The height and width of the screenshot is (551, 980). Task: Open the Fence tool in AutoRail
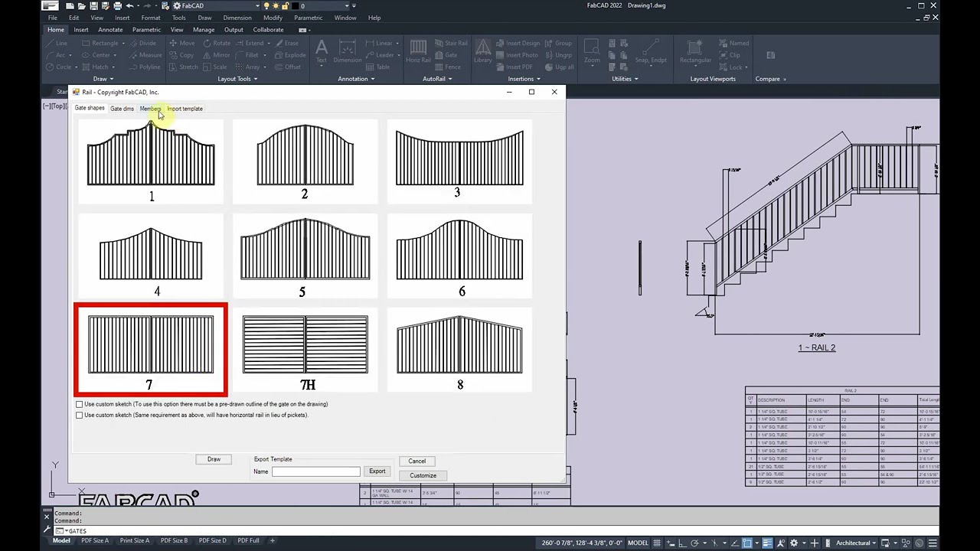pyautogui.click(x=448, y=67)
